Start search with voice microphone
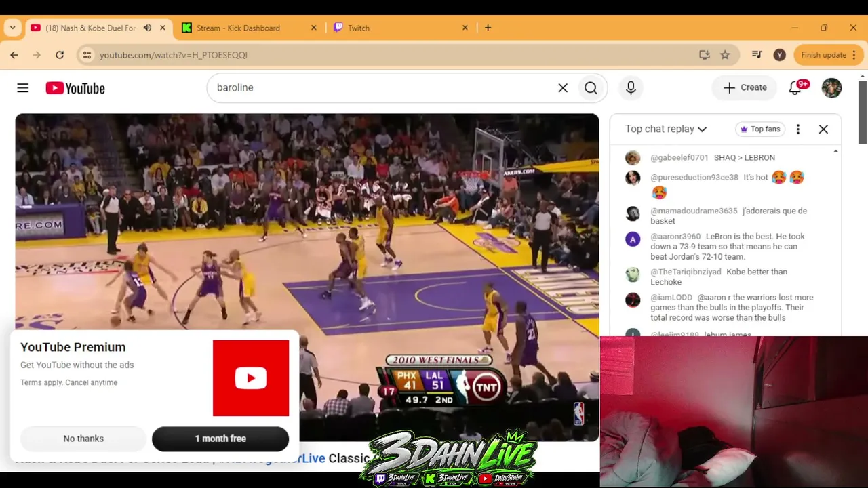 (x=631, y=88)
